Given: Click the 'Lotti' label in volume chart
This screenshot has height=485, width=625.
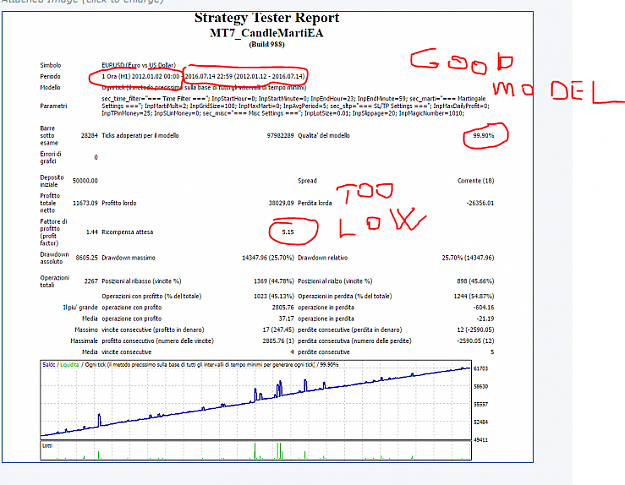Looking at the screenshot, I should coord(47,446).
